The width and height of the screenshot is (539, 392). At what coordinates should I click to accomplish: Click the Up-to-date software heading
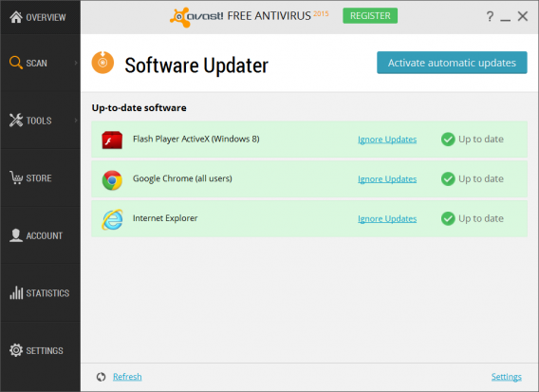pyautogui.click(x=139, y=107)
